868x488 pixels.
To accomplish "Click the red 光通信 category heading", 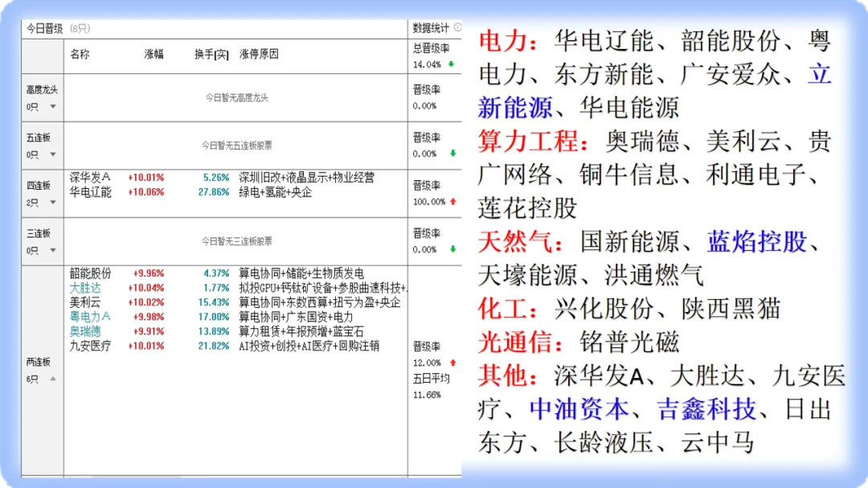I will (520, 342).
